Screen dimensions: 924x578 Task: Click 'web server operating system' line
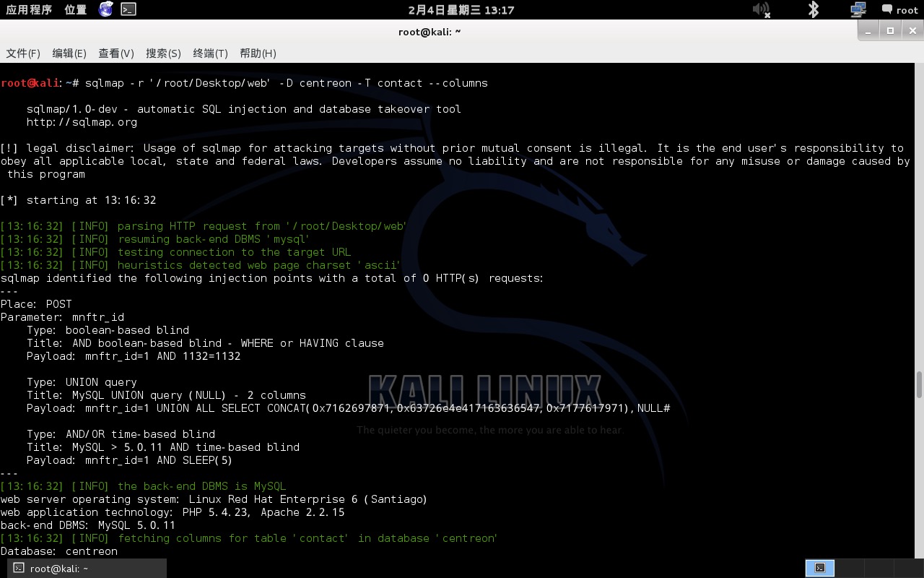214,499
